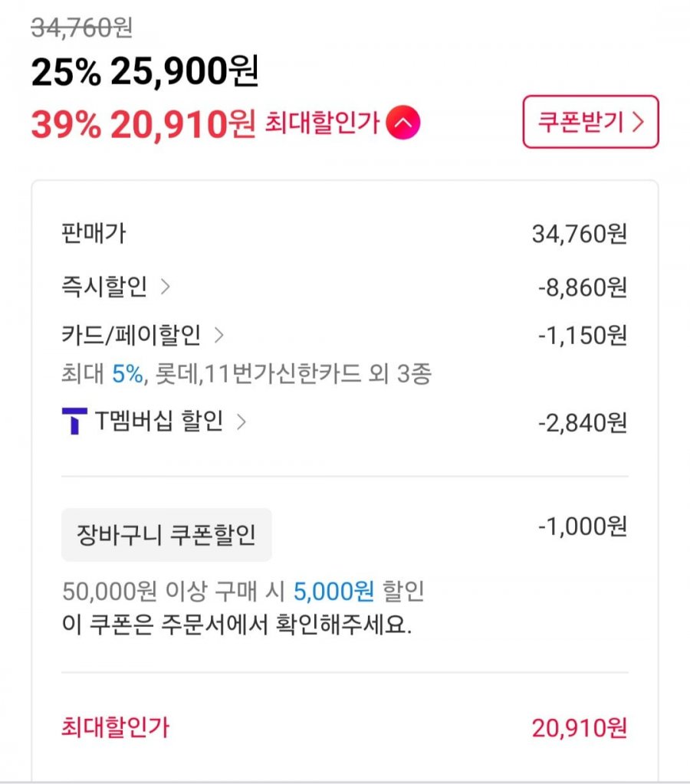Open the 즉시할인 chevron arrow
The width and height of the screenshot is (690, 784).
pos(165,287)
